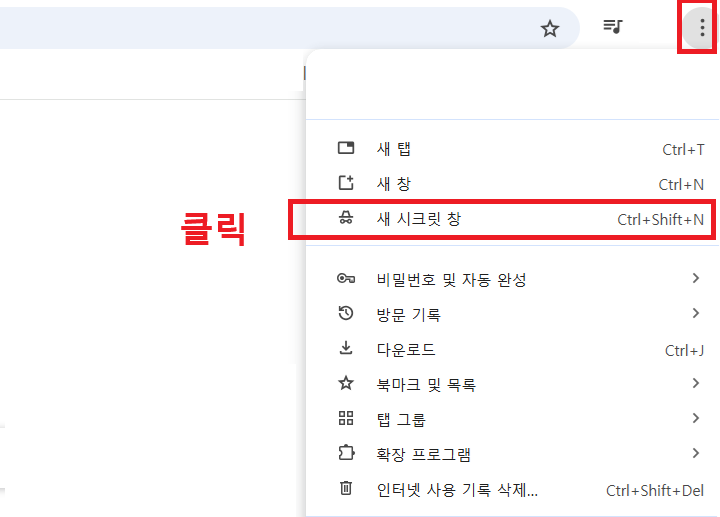
Task: Click the new tab icon beside 새 탭
Action: [346, 148]
